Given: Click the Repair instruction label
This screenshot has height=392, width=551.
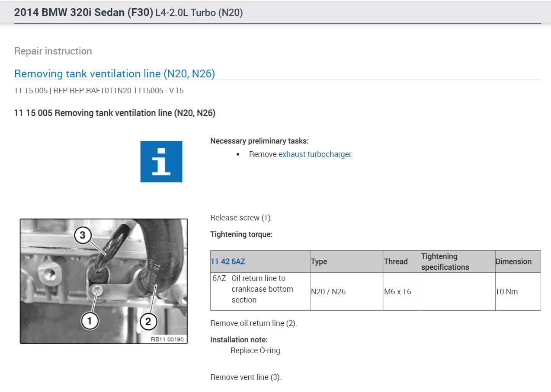Looking at the screenshot, I should (53, 51).
